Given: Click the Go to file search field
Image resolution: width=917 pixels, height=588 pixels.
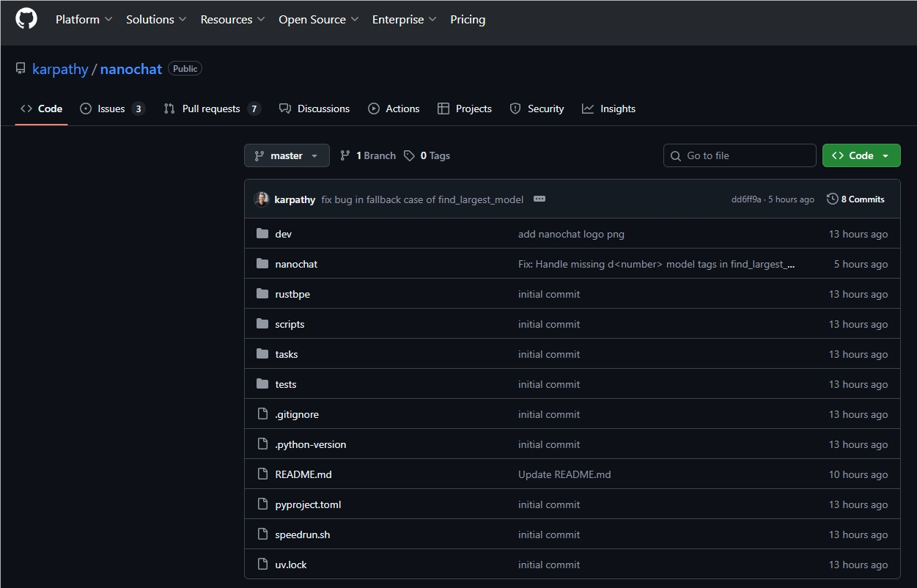Looking at the screenshot, I should point(740,155).
